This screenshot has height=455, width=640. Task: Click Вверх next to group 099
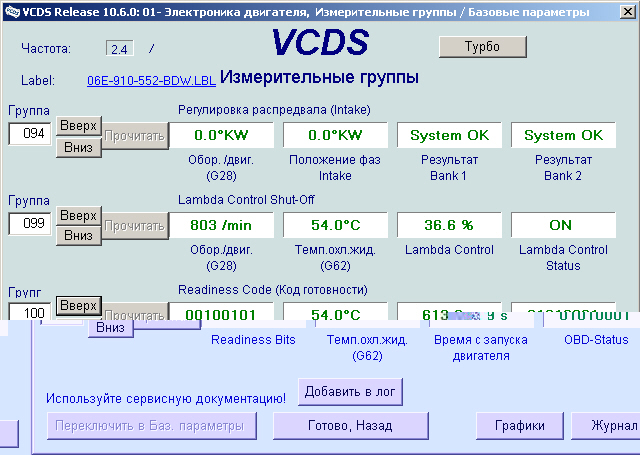point(78,215)
